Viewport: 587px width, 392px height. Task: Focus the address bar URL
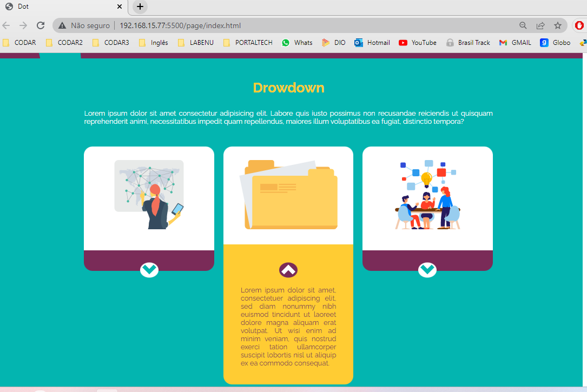pos(180,25)
